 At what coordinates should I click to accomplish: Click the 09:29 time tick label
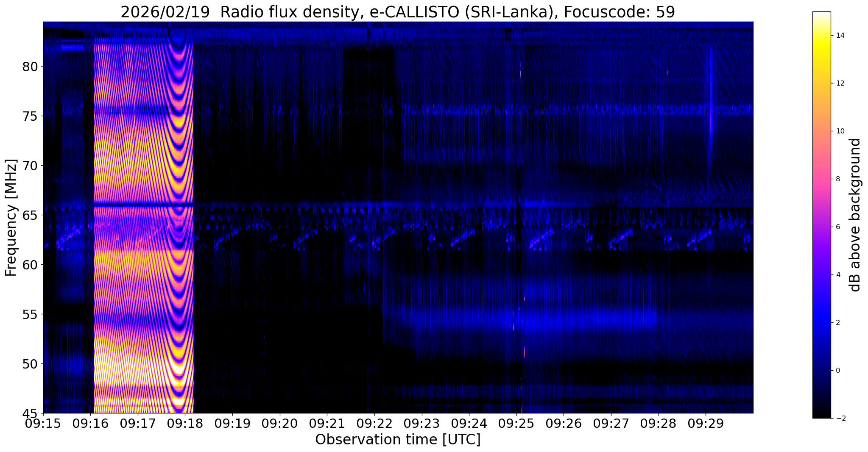coord(706,423)
